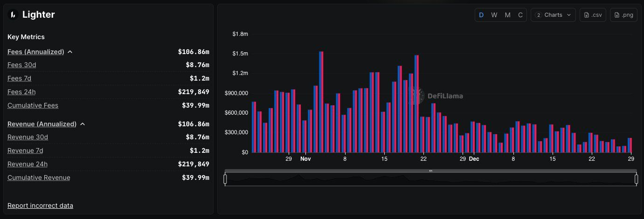
Task: Click the Lighter logo icon
Action: 13,15
